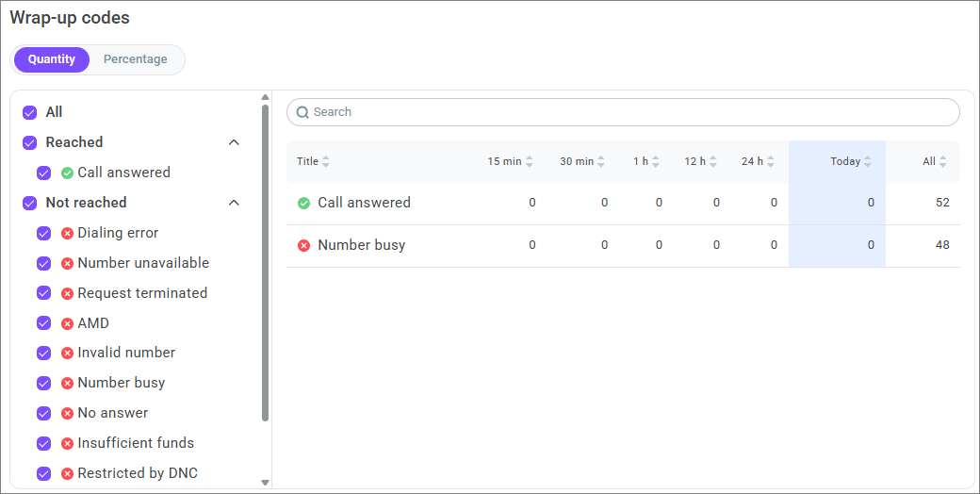Click red X icon beside Insufficient funds
Viewport: 980px width, 494px height.
(68, 444)
